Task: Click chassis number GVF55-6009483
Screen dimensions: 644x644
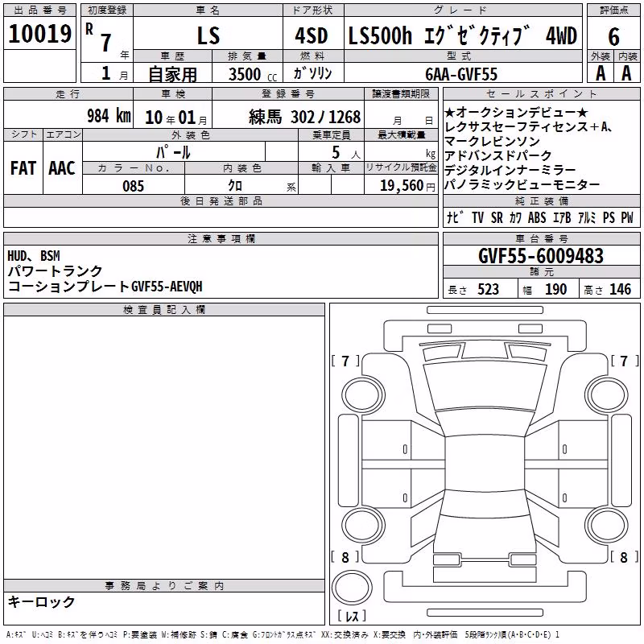Action: click(x=541, y=256)
